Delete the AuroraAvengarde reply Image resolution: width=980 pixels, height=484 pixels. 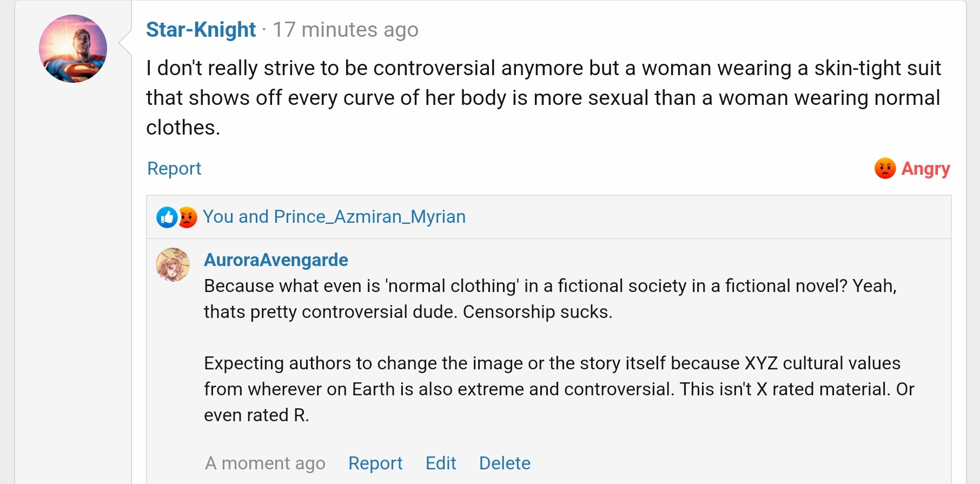pos(505,463)
